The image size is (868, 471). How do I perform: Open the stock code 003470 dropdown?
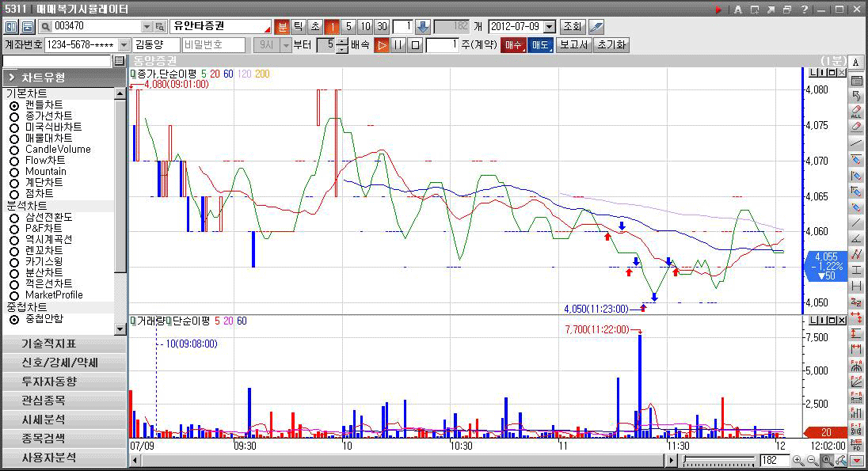(x=147, y=27)
